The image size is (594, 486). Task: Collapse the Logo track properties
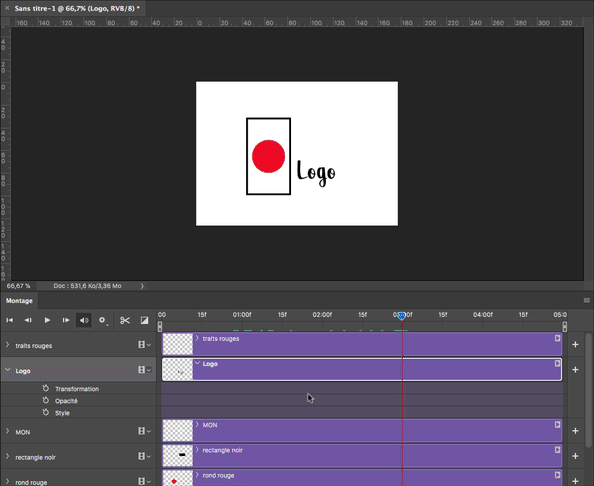click(x=8, y=370)
